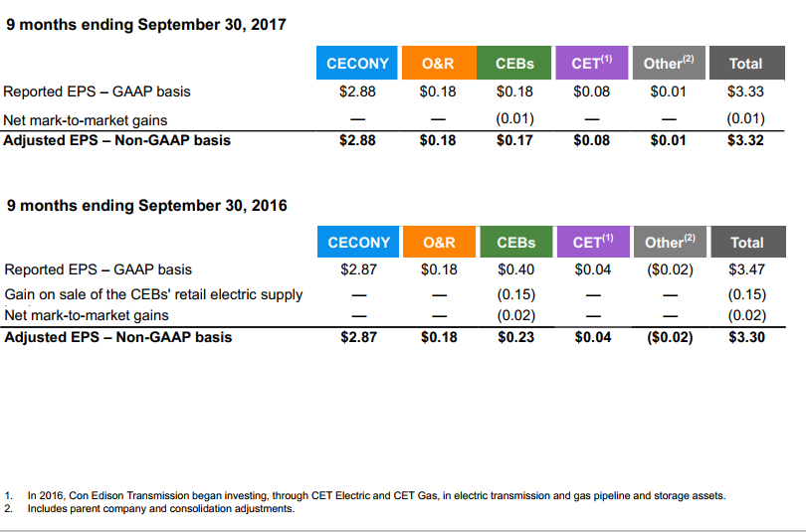Click the gray Other header in 2017 table

(x=669, y=63)
